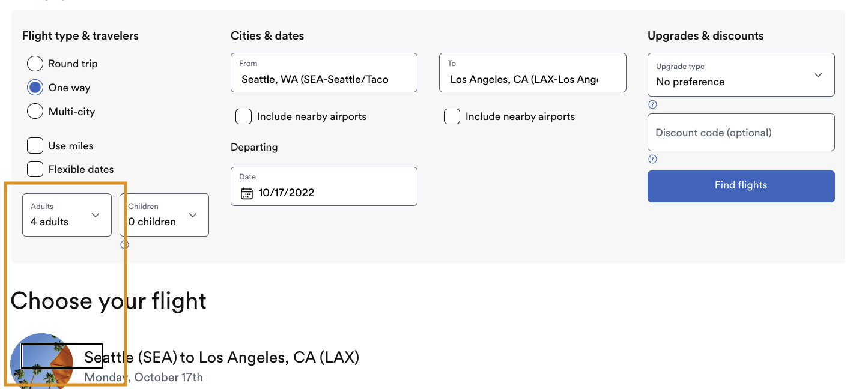Click the help icon under Children selector
The height and width of the screenshot is (389, 868).
(x=124, y=244)
